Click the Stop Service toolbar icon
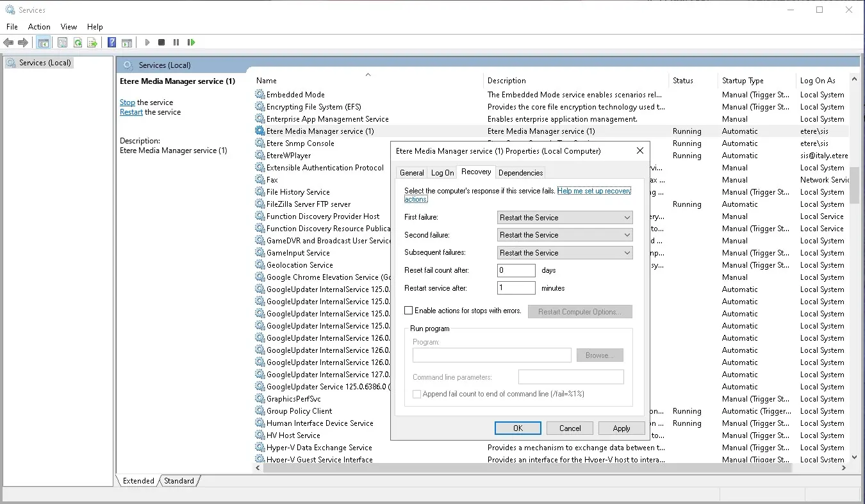865x504 pixels. [161, 42]
